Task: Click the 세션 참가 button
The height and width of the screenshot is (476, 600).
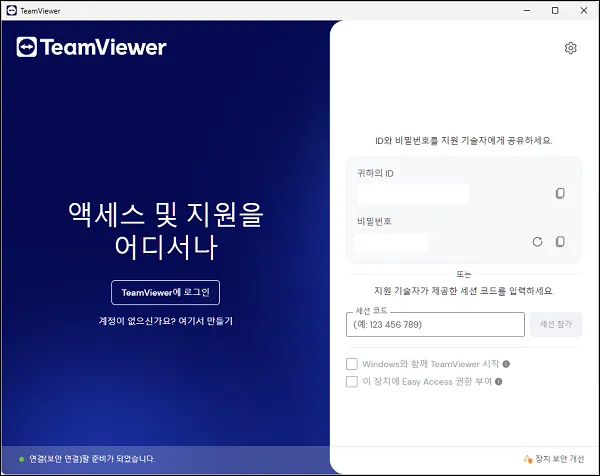Action: click(555, 325)
